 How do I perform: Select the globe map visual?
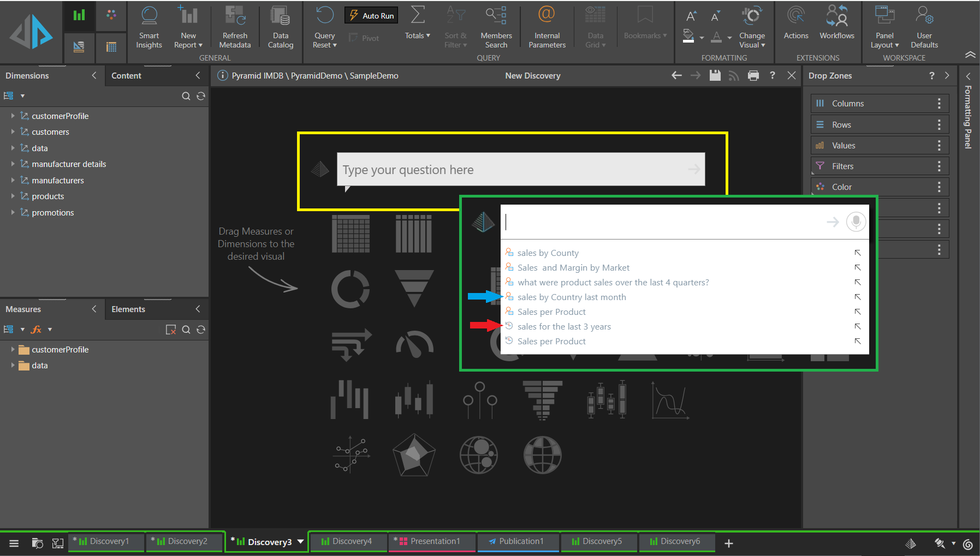[x=542, y=455]
